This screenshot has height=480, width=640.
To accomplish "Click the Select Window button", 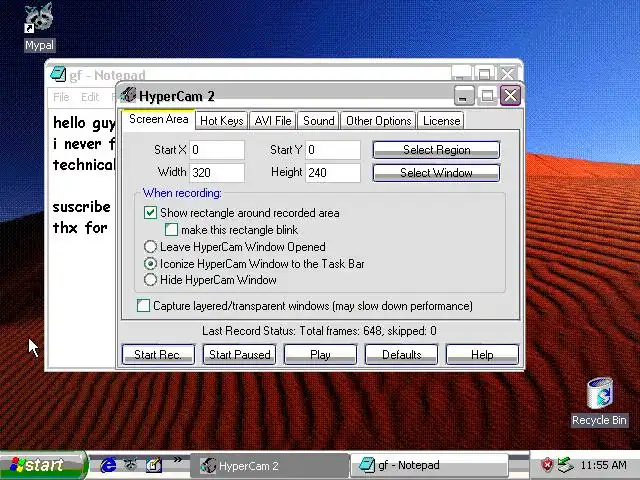I will (x=436, y=173).
